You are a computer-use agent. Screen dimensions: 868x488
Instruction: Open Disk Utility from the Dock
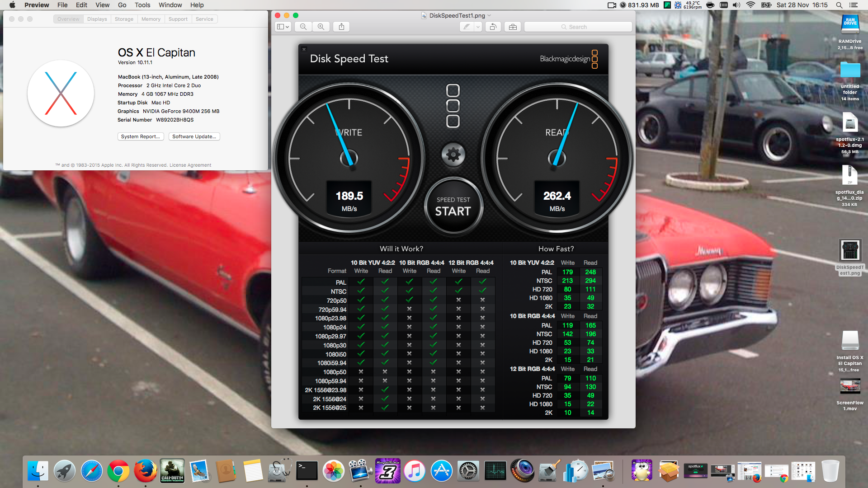[x=280, y=471]
